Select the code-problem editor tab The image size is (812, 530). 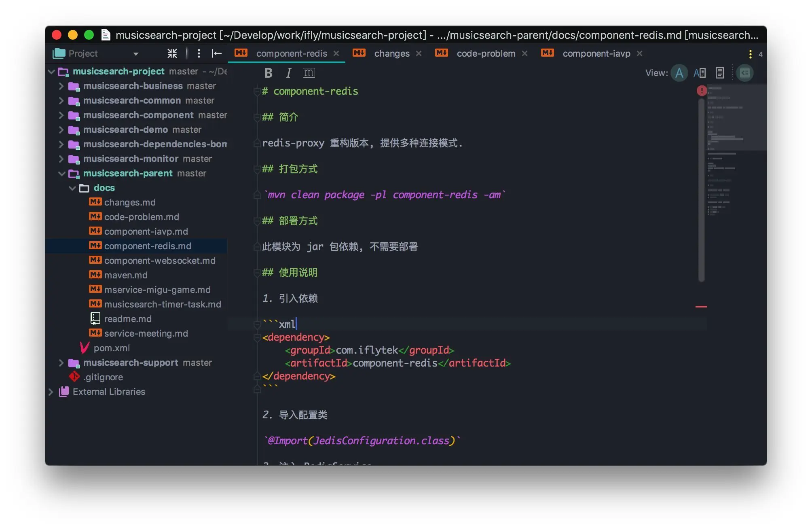click(x=486, y=53)
